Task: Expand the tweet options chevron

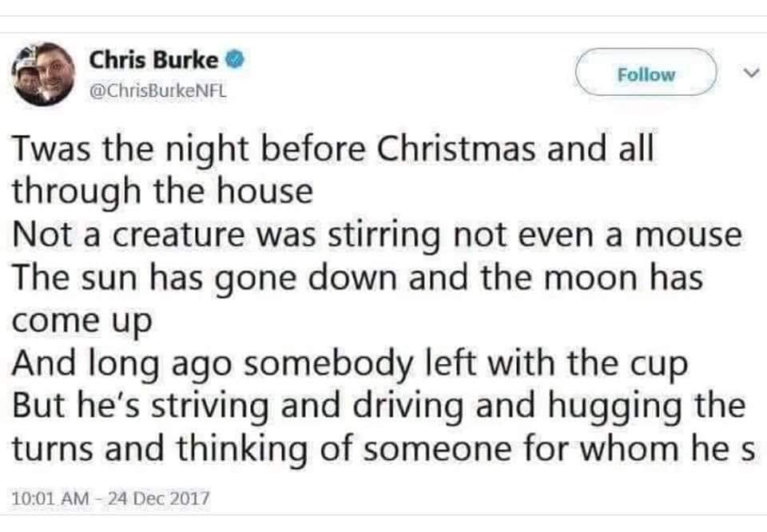Action: pos(749,73)
